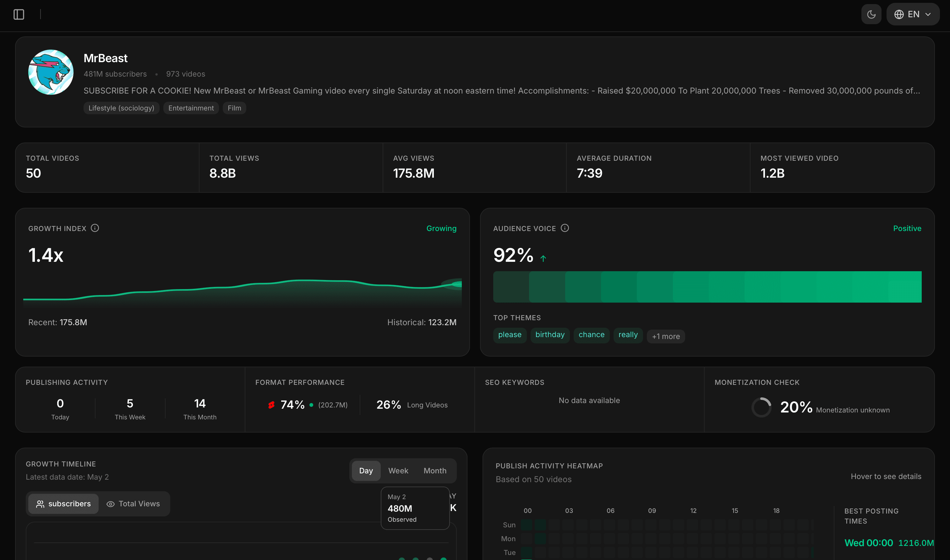Screen dimensions: 950x560
Task: Expand the '+1 more' themes chip
Action: coord(666,336)
